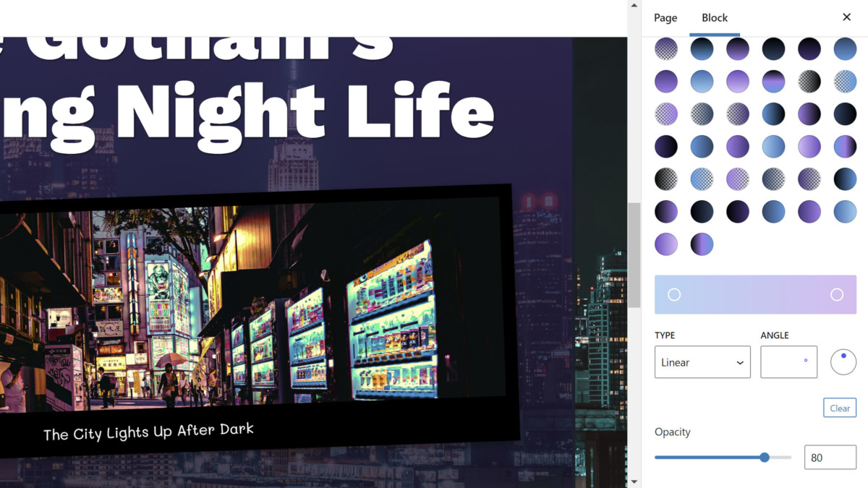Select the Block tab
This screenshot has height=488, width=868.
click(714, 18)
